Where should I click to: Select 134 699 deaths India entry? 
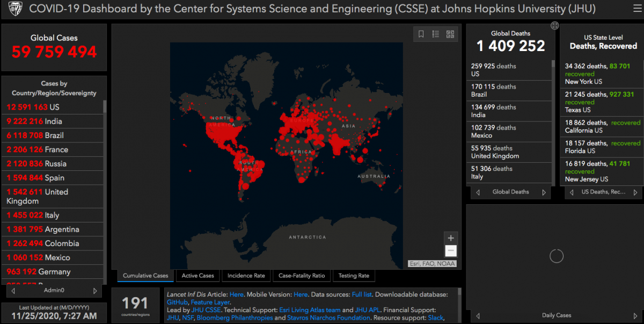pos(509,111)
